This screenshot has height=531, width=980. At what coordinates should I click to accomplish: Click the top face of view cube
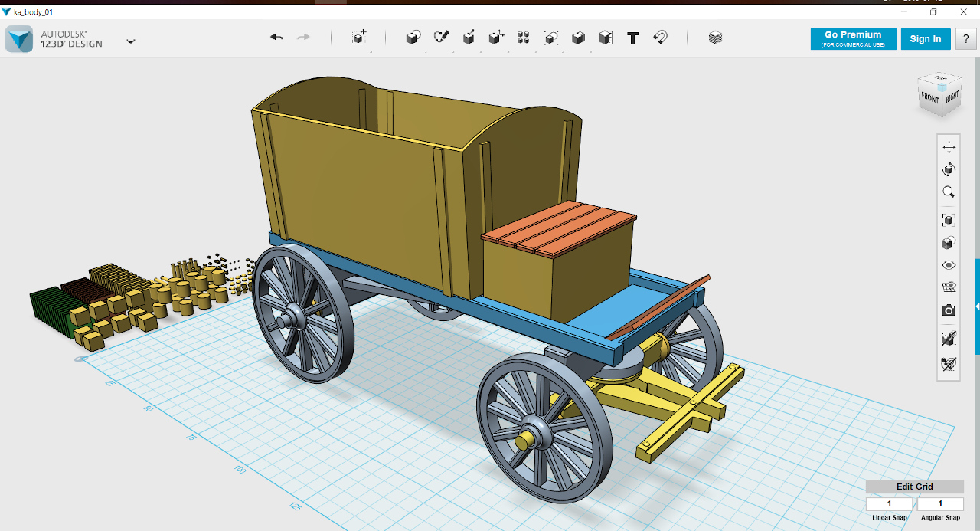click(940, 80)
